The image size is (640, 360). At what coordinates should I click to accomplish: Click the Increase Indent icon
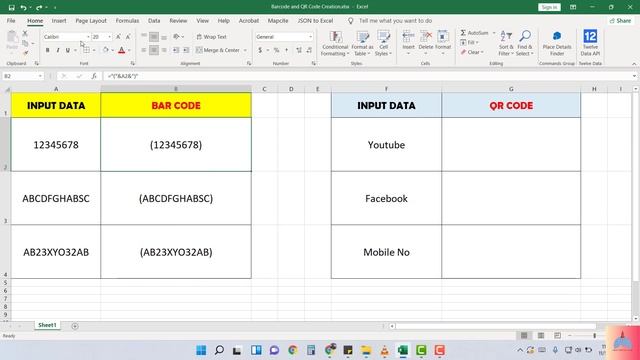186,50
